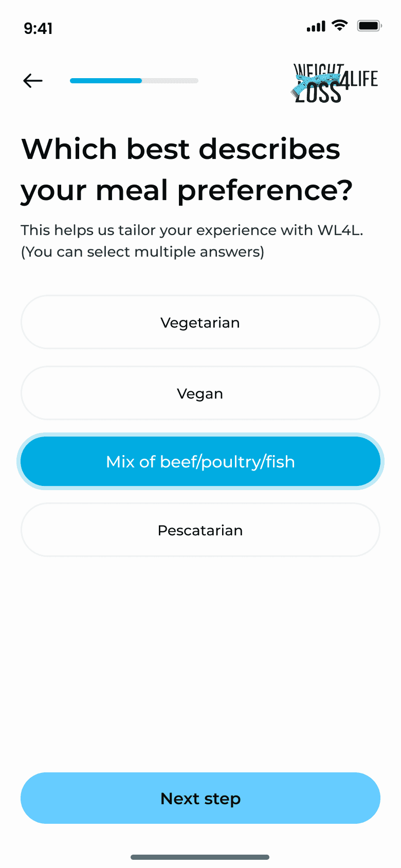
Task: Tap the home indicator bar
Action: click(200, 857)
